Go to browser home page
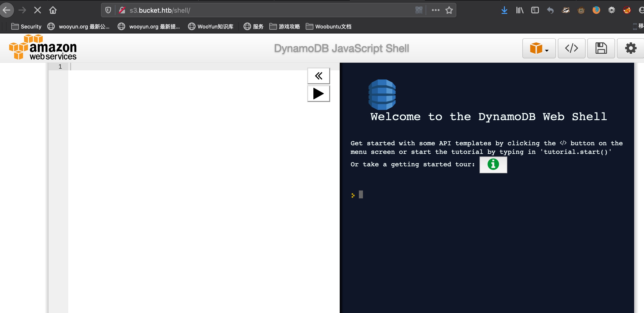Viewport: 644px width, 313px height. coord(53,10)
